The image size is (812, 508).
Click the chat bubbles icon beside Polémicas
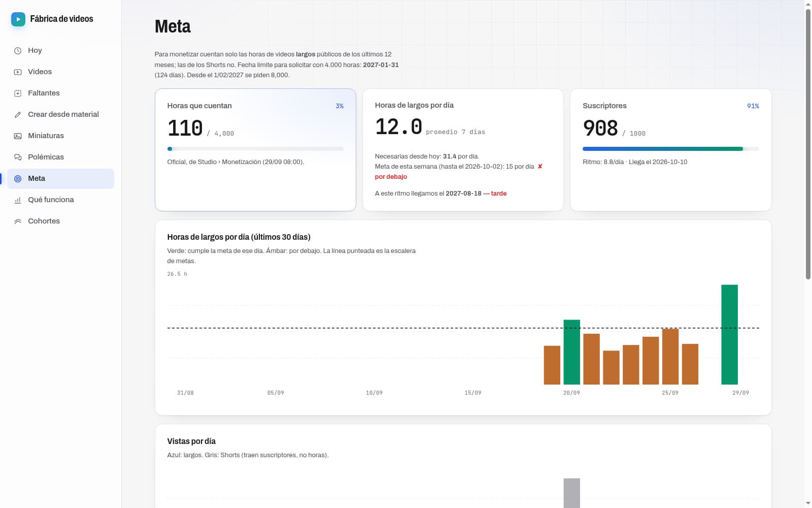(18, 157)
